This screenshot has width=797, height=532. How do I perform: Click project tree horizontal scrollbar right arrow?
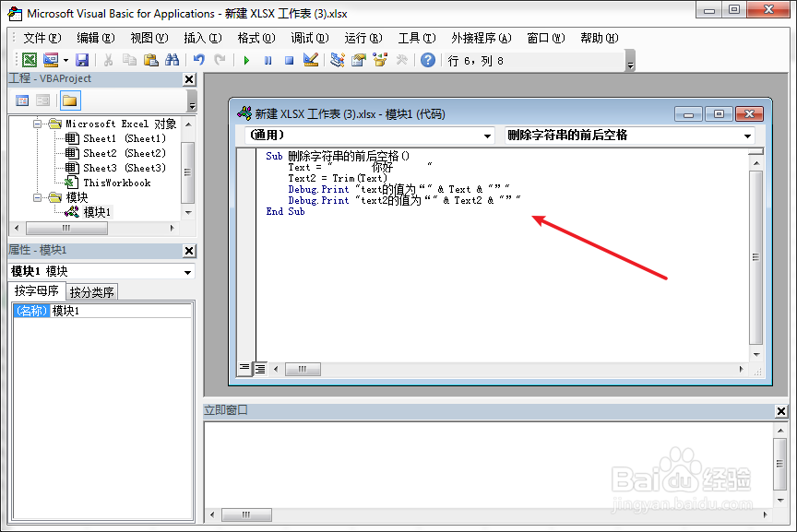(172, 228)
